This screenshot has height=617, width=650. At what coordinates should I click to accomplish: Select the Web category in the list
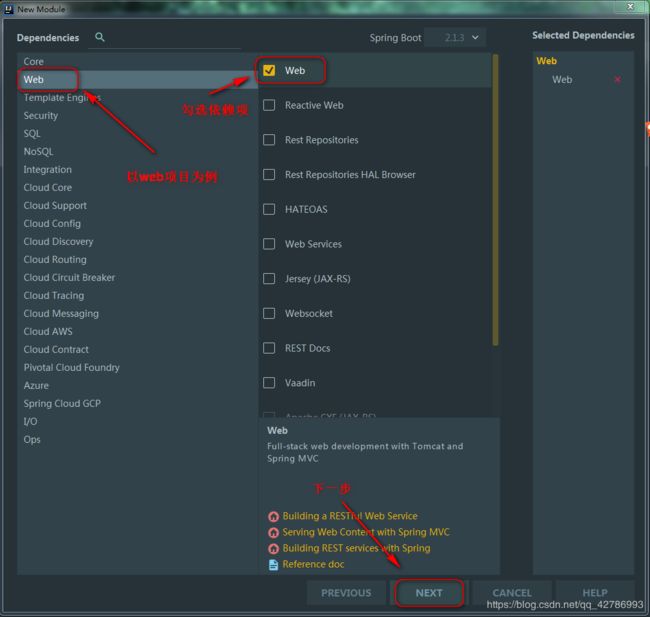pyautogui.click(x=138, y=80)
